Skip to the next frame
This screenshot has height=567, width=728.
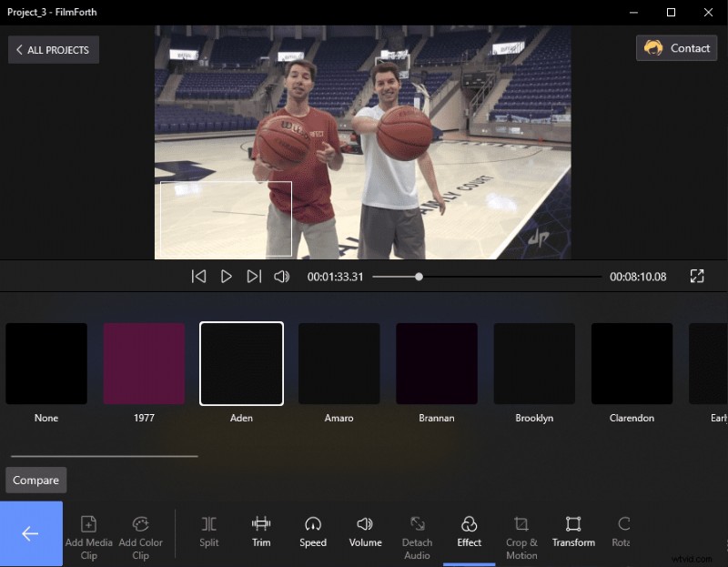point(254,276)
